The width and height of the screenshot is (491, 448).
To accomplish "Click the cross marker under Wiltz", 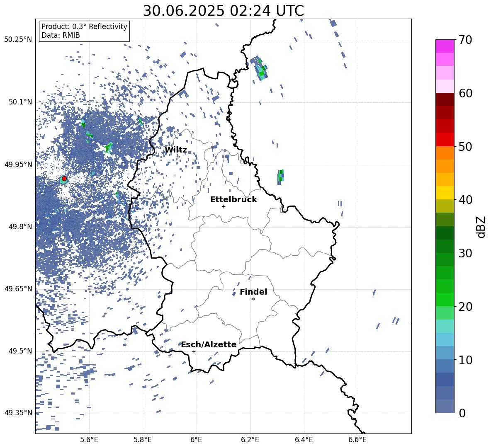I will (x=178, y=157).
